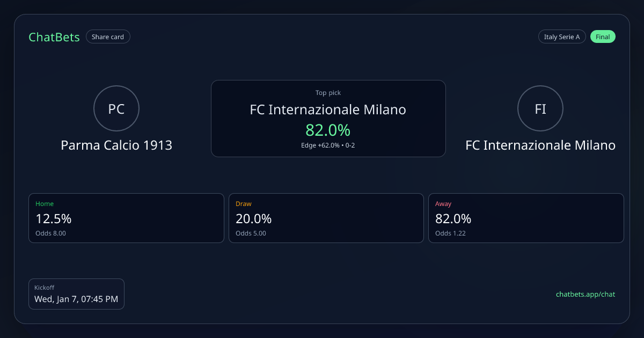This screenshot has width=644, height=338.
Task: Click the green 82.0% top pick percentage
Action: 328,130
